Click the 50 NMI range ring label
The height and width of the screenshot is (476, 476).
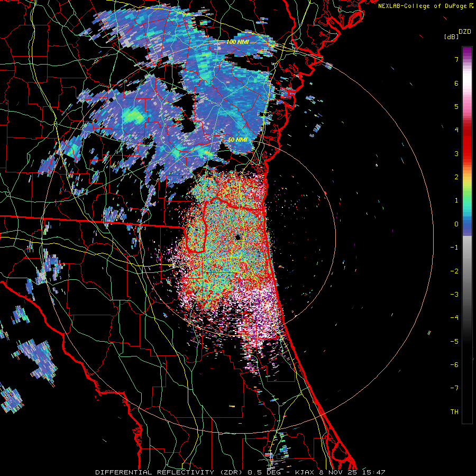[237, 140]
